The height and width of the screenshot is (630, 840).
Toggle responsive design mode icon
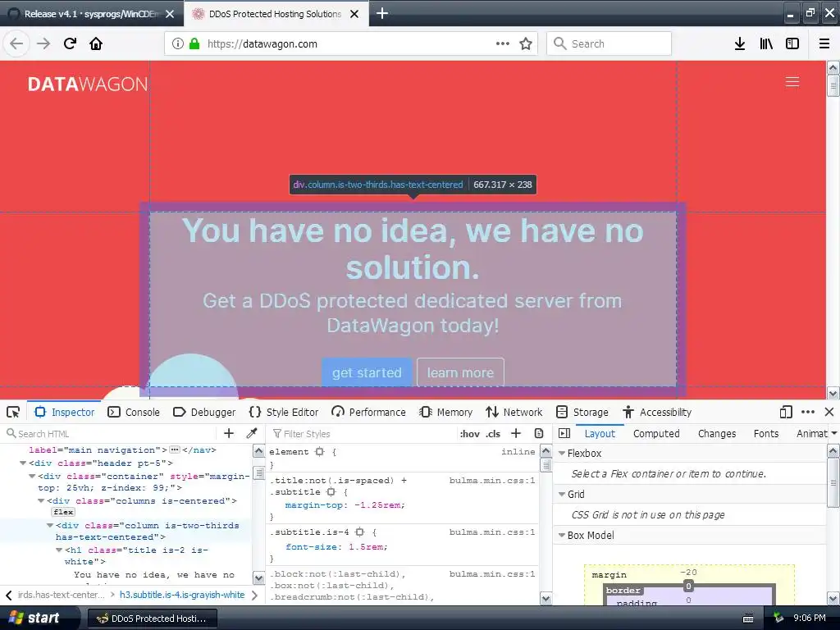coord(786,412)
